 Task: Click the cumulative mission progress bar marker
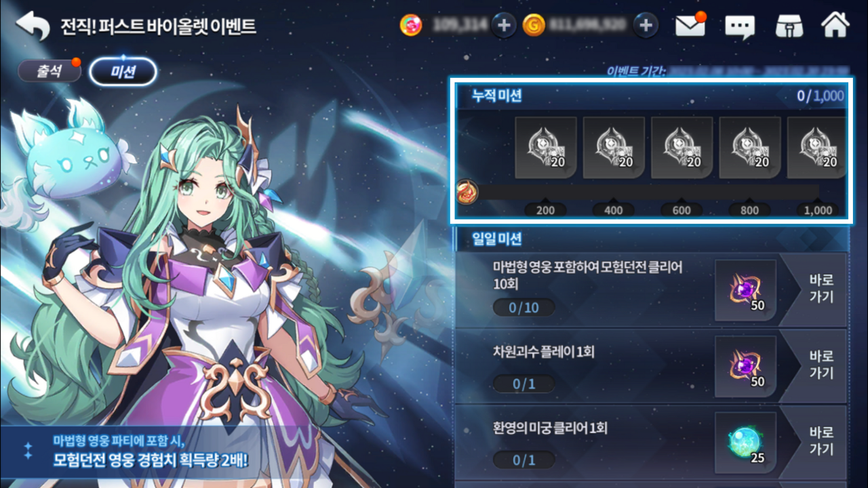467,192
